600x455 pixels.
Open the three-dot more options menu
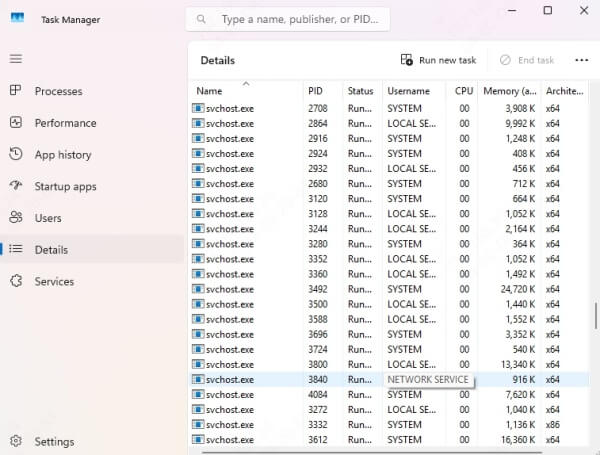click(x=581, y=60)
